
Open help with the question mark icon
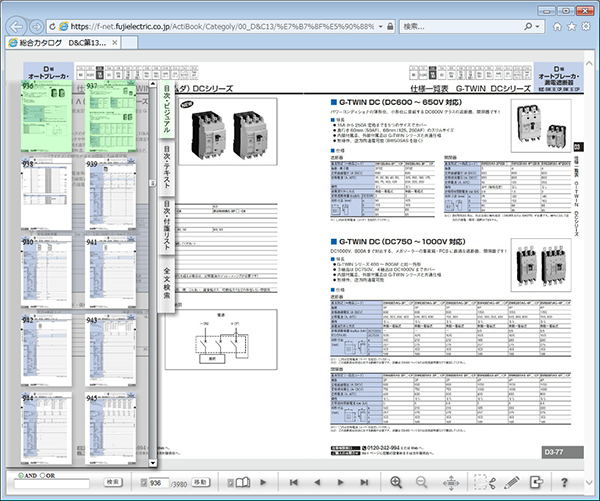[x=564, y=482]
